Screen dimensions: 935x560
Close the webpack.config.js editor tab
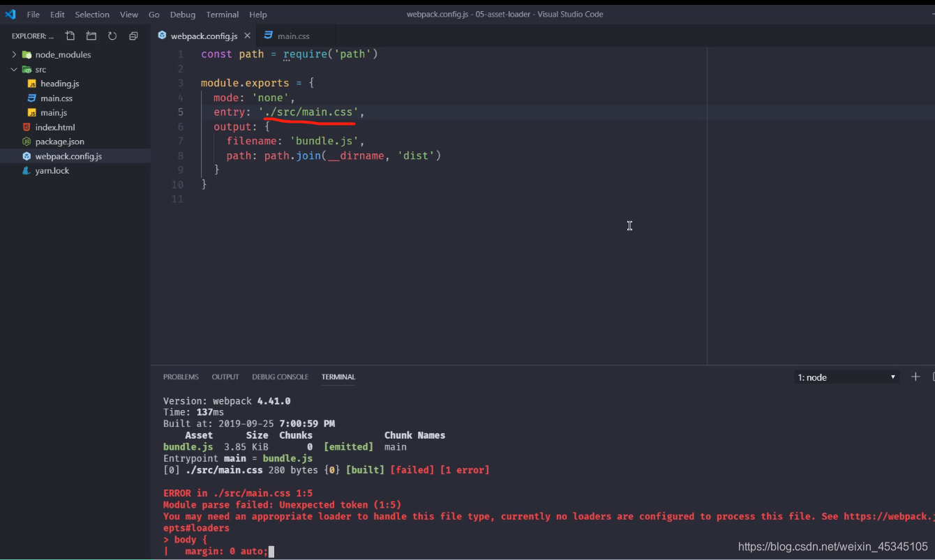[x=247, y=36]
